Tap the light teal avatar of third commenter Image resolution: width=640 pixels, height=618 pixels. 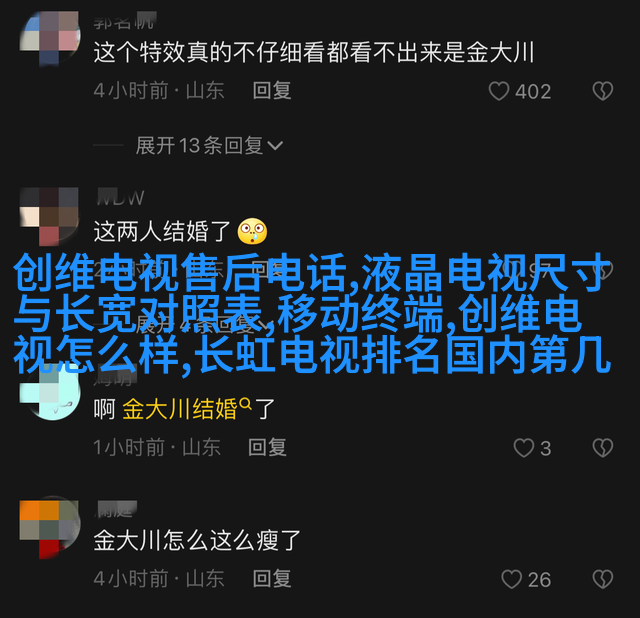(49, 394)
